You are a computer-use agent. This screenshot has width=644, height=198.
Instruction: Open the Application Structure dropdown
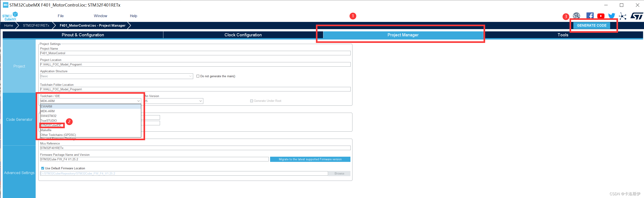116,76
